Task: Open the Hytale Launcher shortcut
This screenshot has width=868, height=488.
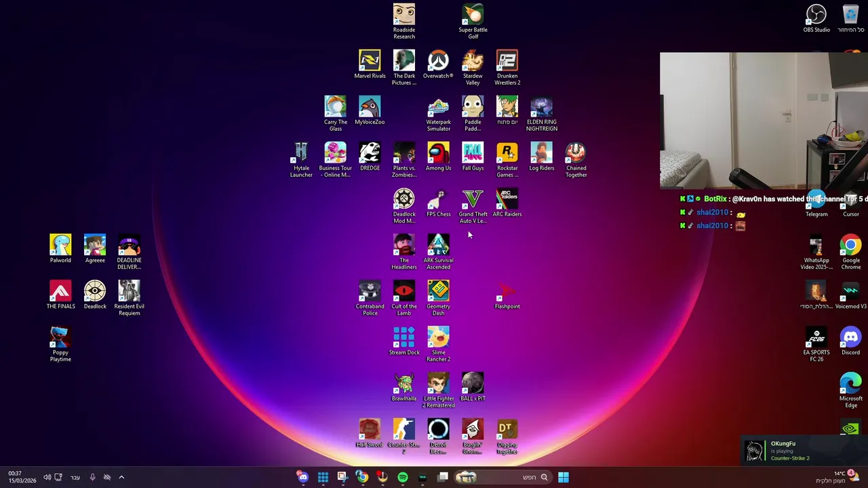Action: (x=301, y=160)
